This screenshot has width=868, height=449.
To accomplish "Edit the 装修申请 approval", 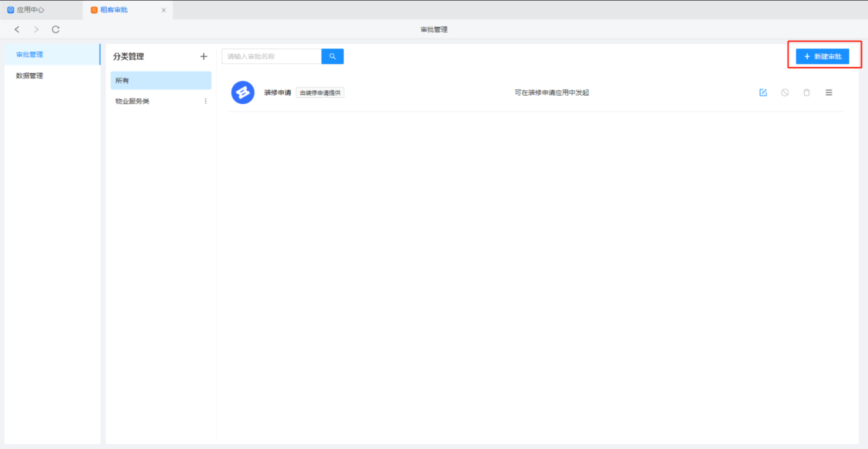I will point(763,93).
